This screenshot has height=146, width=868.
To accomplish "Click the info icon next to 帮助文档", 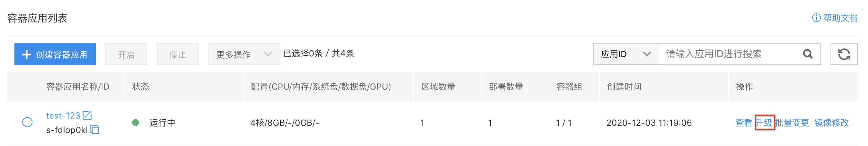I will 816,18.
